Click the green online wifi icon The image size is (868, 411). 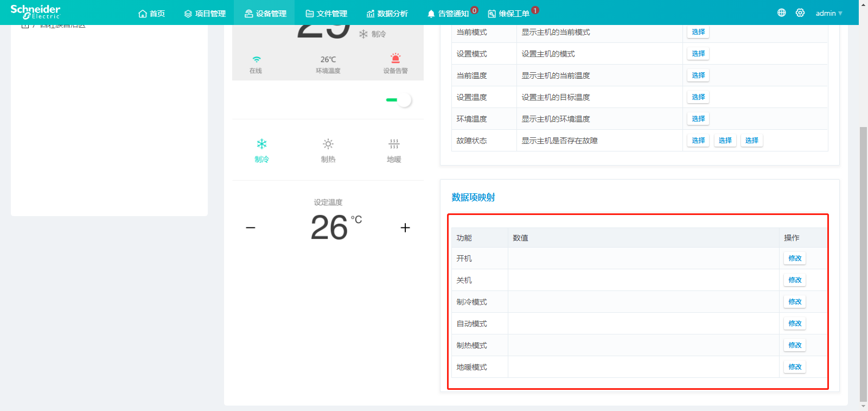click(x=256, y=59)
